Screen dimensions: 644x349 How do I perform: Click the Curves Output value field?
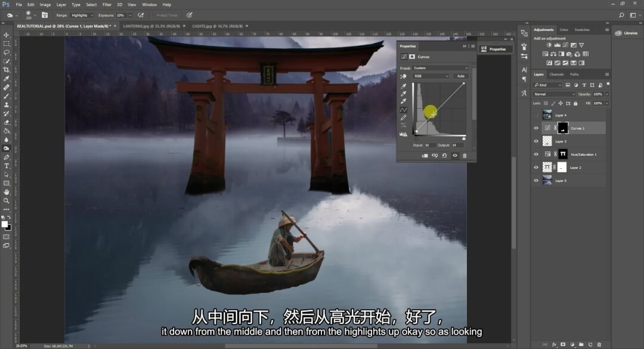[457, 145]
